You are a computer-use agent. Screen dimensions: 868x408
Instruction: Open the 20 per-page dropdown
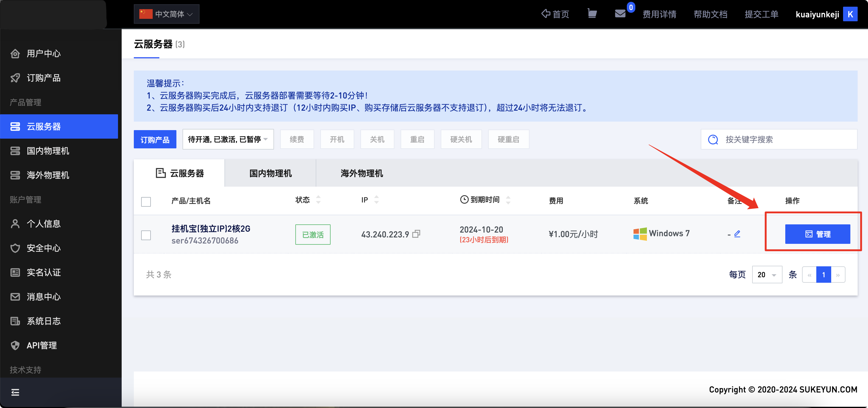click(767, 275)
